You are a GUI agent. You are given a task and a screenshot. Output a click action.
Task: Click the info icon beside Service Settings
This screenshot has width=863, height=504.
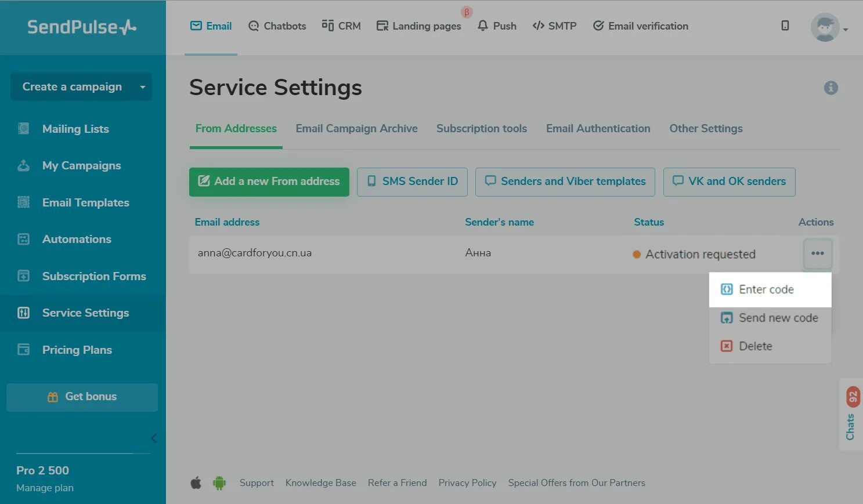[830, 88]
